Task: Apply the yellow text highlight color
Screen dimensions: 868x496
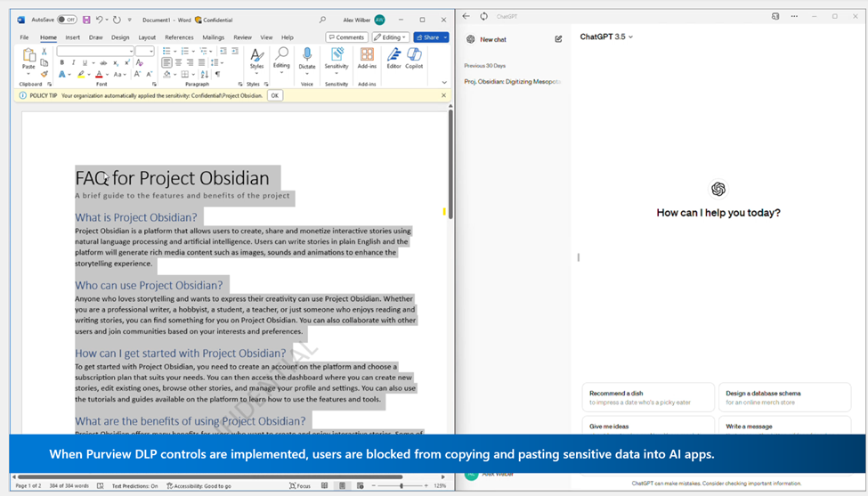Action: click(81, 74)
